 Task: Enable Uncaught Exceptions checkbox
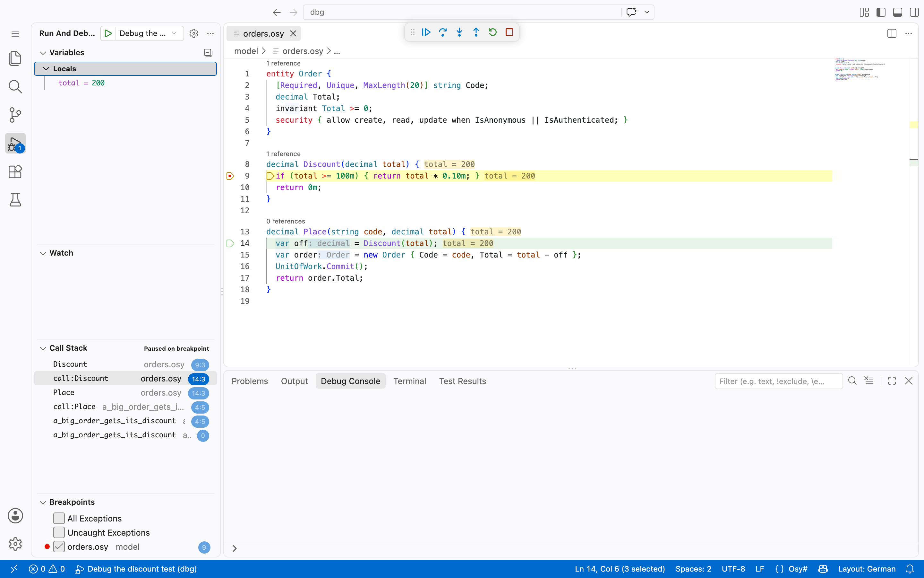point(59,532)
